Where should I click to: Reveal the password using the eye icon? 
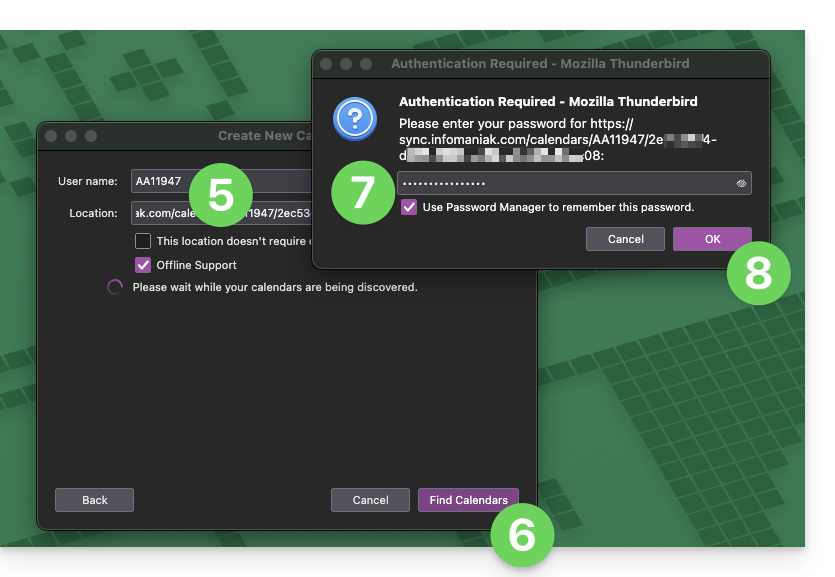click(x=741, y=184)
